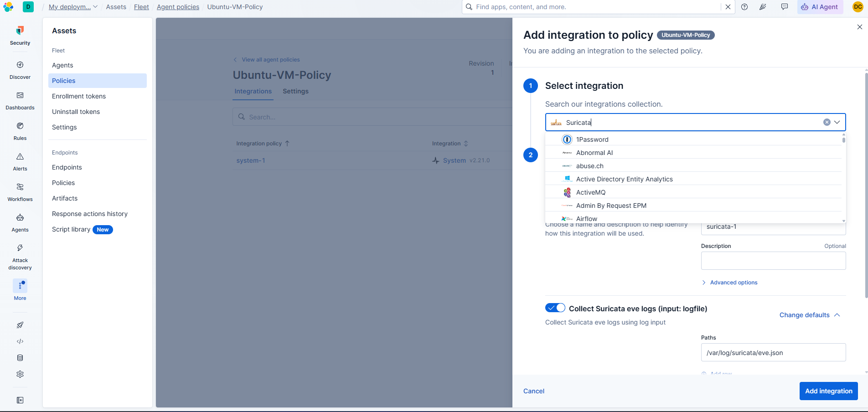
Task: Switch to the Integrations tab
Action: [x=253, y=91]
